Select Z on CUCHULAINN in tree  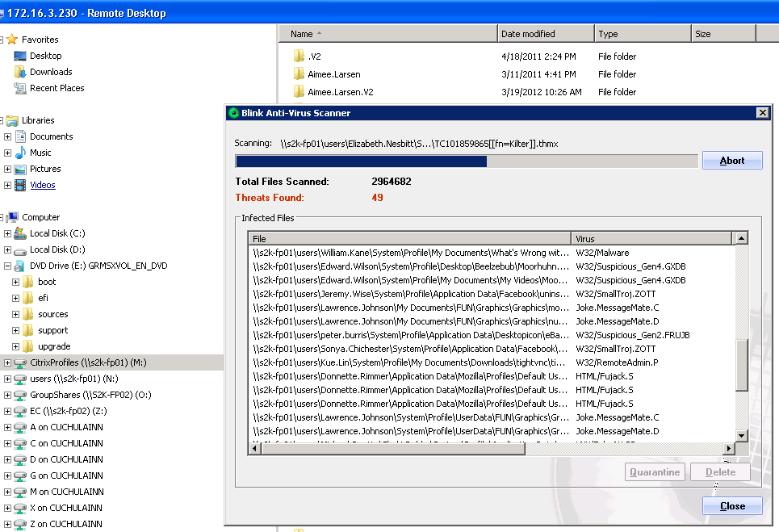(x=66, y=524)
